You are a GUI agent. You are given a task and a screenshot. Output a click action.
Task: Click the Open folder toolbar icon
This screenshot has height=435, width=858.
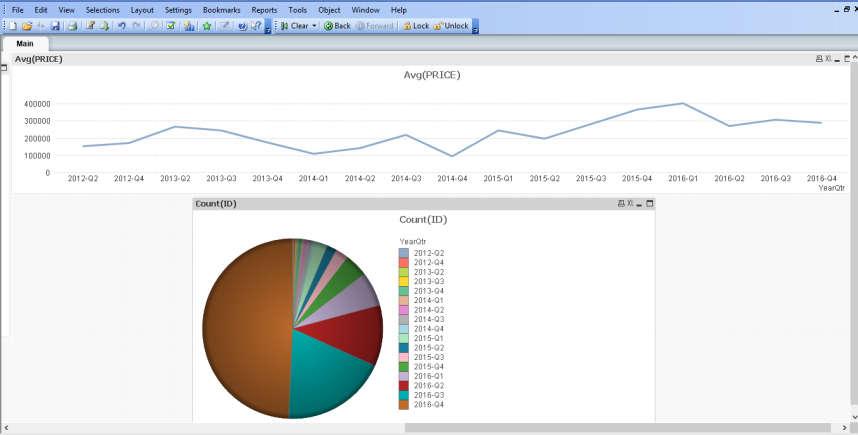pos(27,26)
